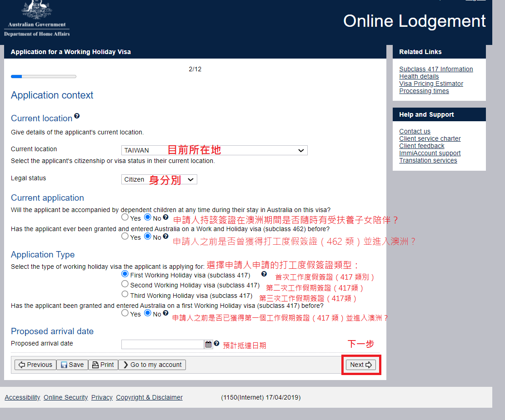505x420 pixels.
Task: Click the Previous button
Action: click(x=35, y=365)
